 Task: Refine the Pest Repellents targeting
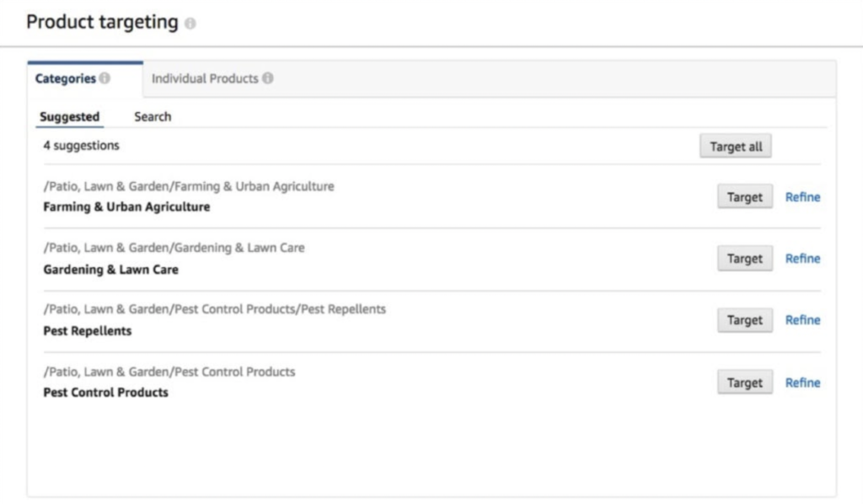tap(802, 319)
